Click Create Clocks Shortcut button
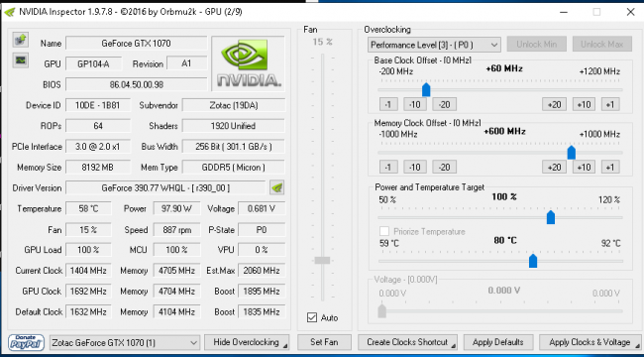 click(x=407, y=342)
